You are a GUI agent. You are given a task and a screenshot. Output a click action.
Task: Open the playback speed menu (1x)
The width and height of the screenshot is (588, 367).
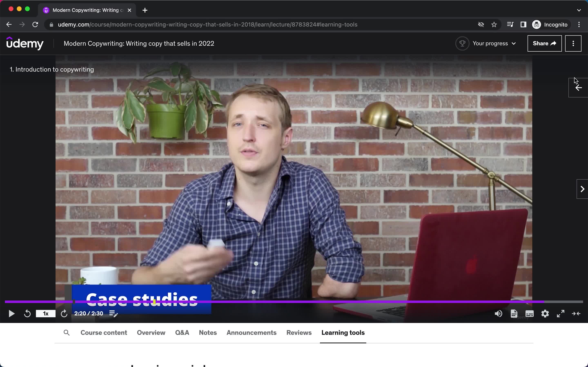[46, 313]
